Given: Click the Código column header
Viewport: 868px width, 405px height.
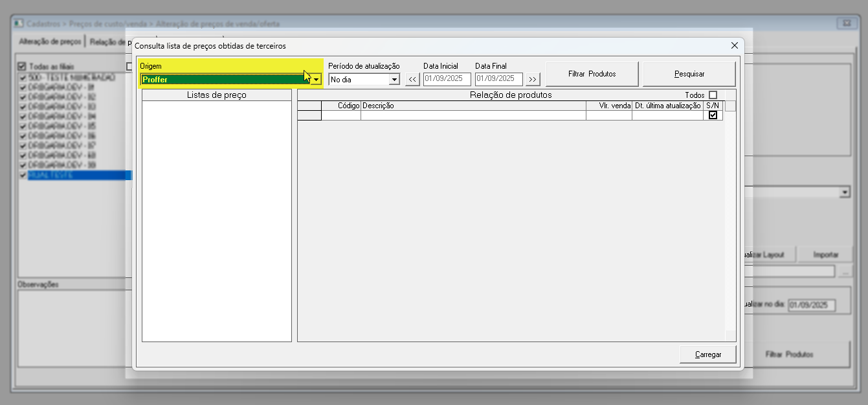Looking at the screenshot, I should click(x=341, y=106).
